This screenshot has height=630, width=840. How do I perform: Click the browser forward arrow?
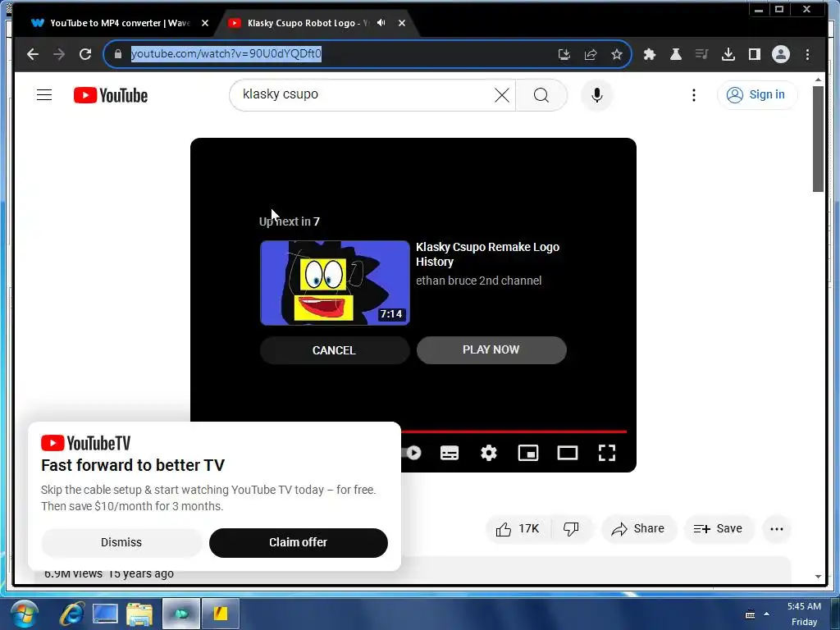(x=59, y=54)
